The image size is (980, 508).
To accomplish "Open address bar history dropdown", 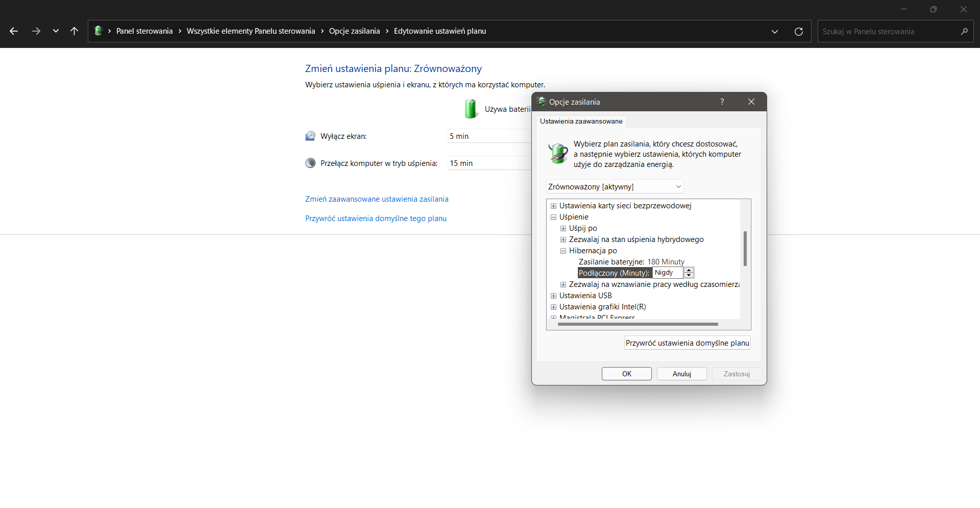I will (775, 32).
